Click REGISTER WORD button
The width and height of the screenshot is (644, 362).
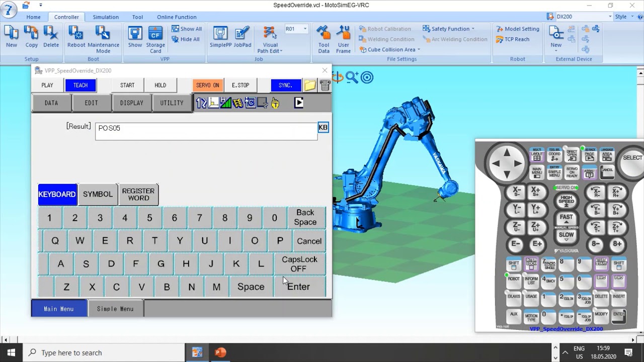pos(138,195)
